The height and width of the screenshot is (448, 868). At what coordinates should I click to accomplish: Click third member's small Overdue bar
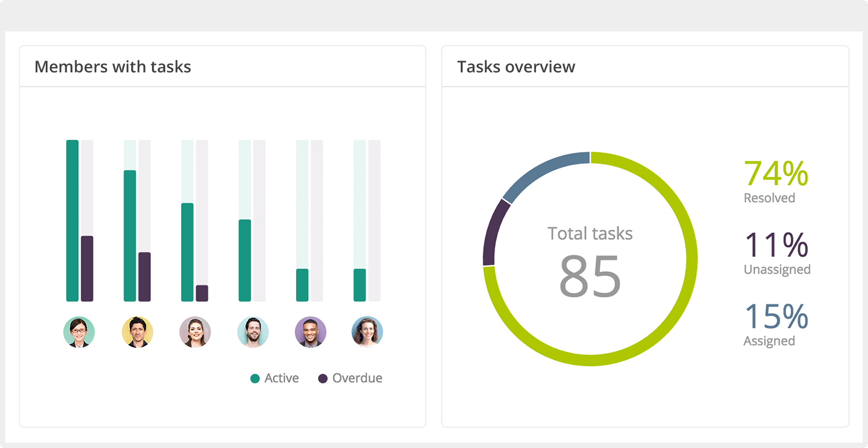[x=202, y=293]
